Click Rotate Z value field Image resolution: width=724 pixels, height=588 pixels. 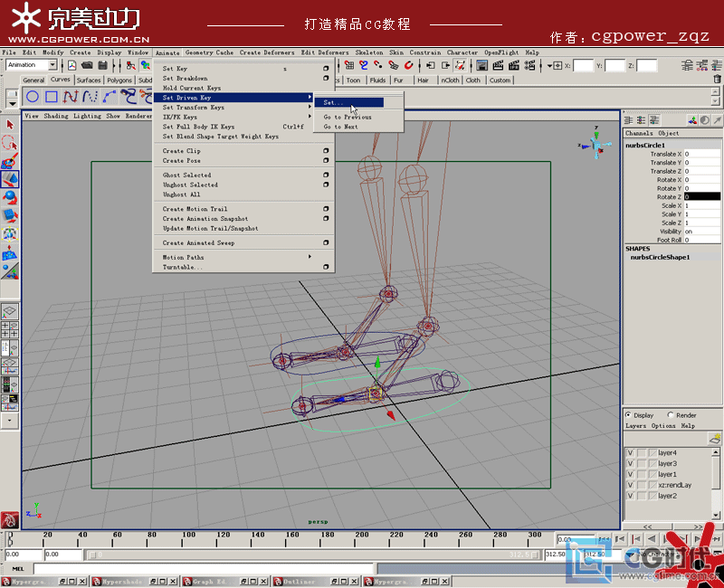tap(702, 196)
